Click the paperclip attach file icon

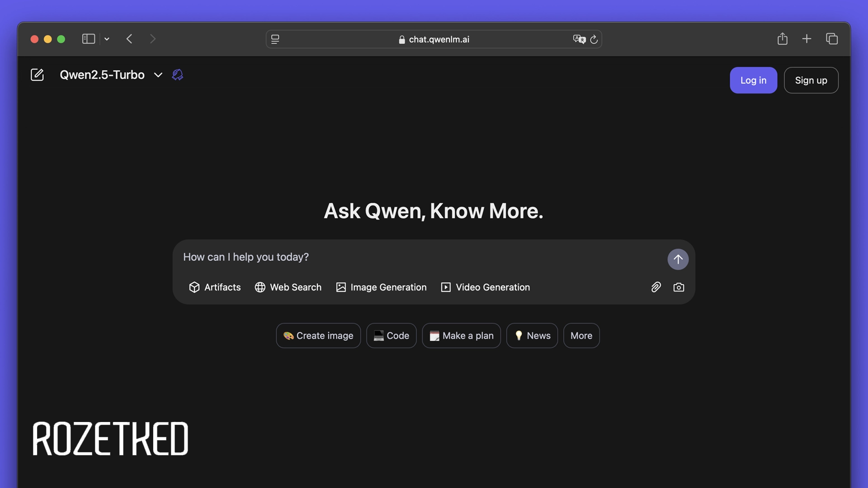pyautogui.click(x=656, y=287)
